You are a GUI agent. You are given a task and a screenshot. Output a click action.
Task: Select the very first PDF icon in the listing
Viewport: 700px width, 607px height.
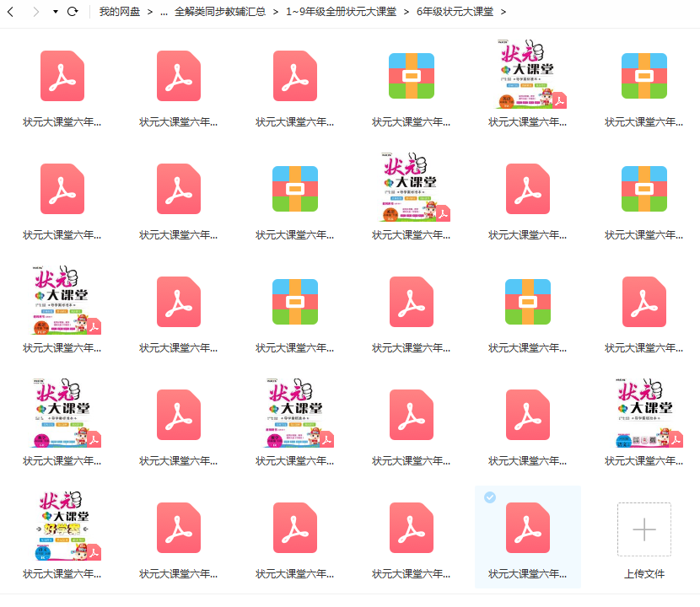(x=62, y=76)
